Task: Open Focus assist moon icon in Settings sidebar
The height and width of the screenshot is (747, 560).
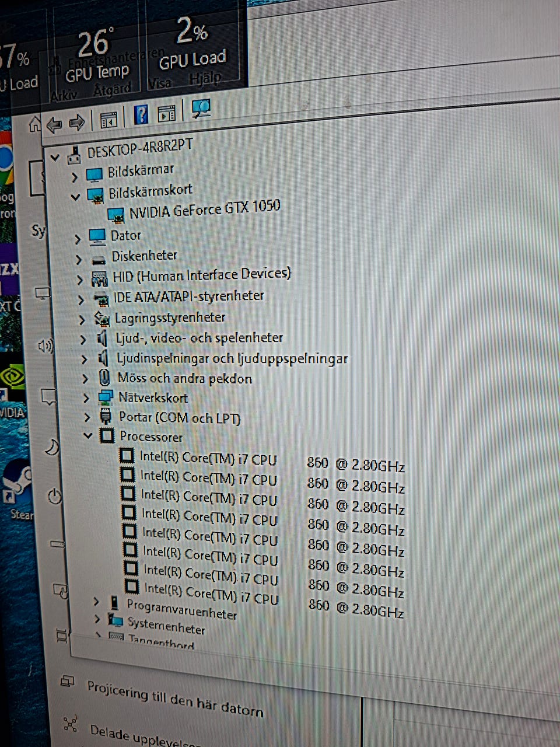Action: click(x=52, y=447)
